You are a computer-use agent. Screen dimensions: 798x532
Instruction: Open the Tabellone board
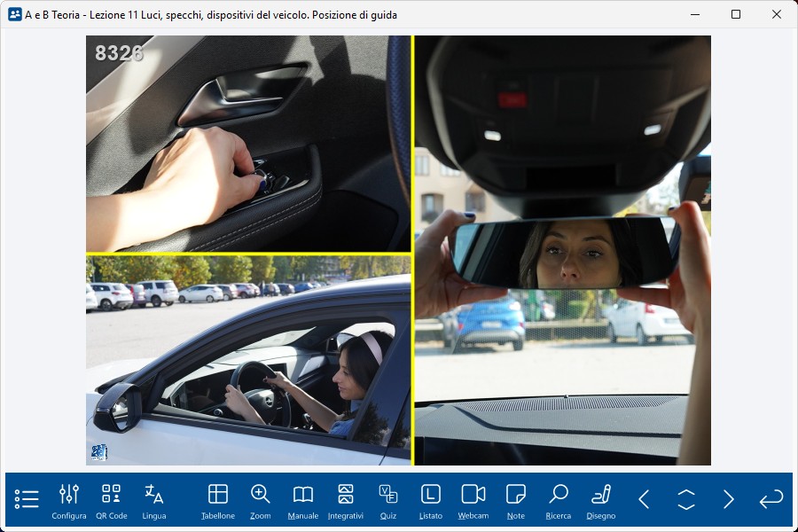[218, 501]
